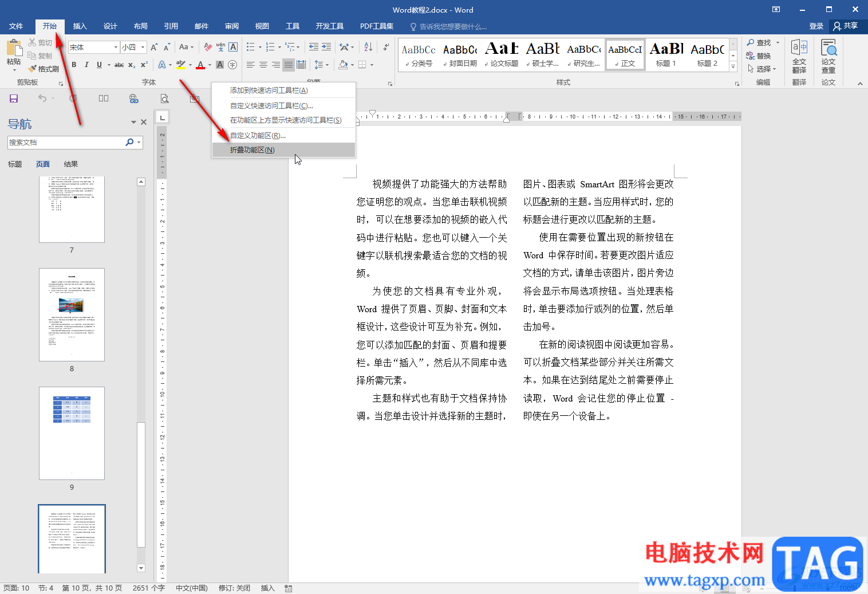Click the Undo arrow in quick access toolbar

(x=42, y=99)
